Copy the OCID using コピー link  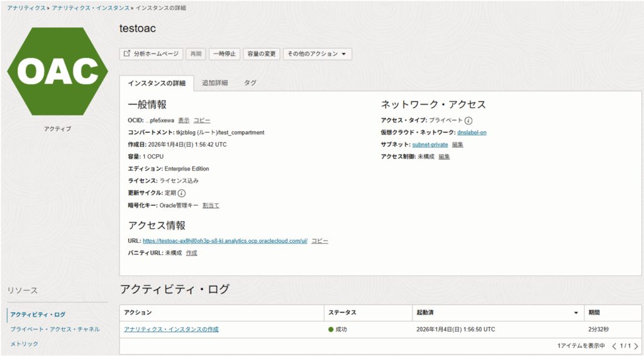[x=202, y=120]
